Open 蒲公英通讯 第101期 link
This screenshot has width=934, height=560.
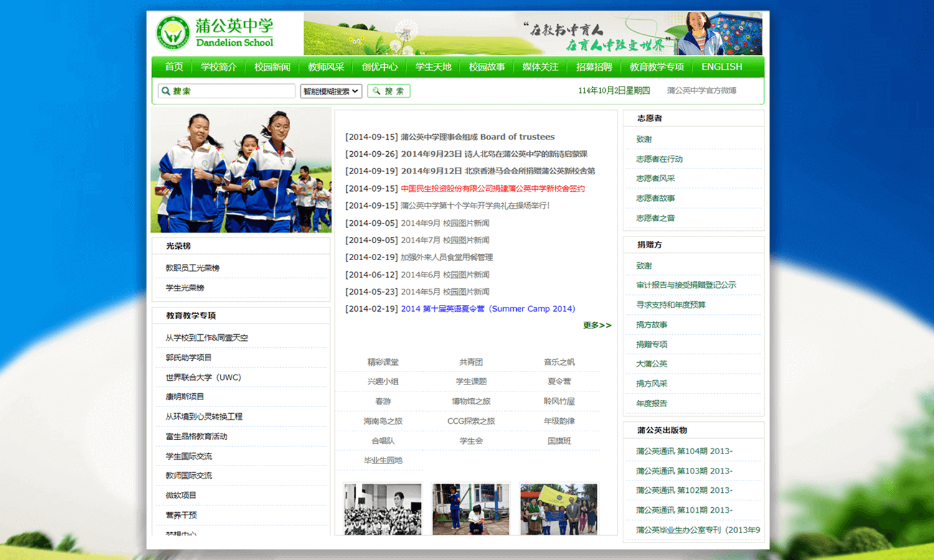pyautogui.click(x=684, y=510)
